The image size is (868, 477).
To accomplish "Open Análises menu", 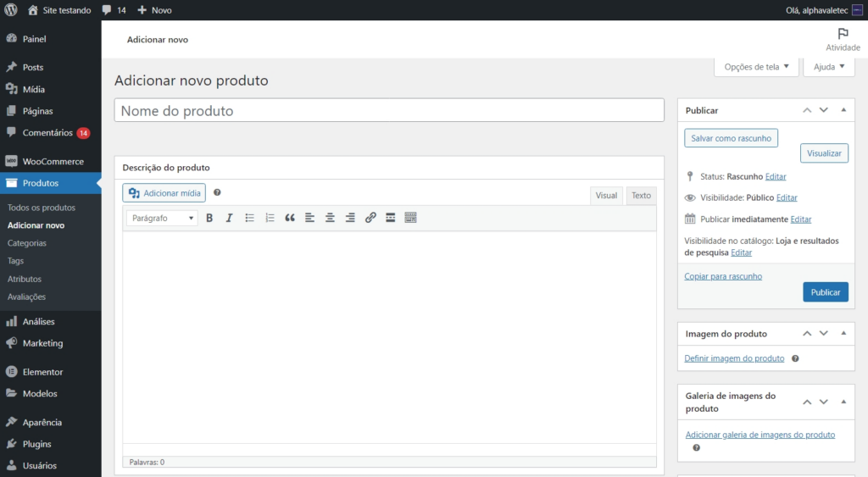I will (x=50, y=321).
